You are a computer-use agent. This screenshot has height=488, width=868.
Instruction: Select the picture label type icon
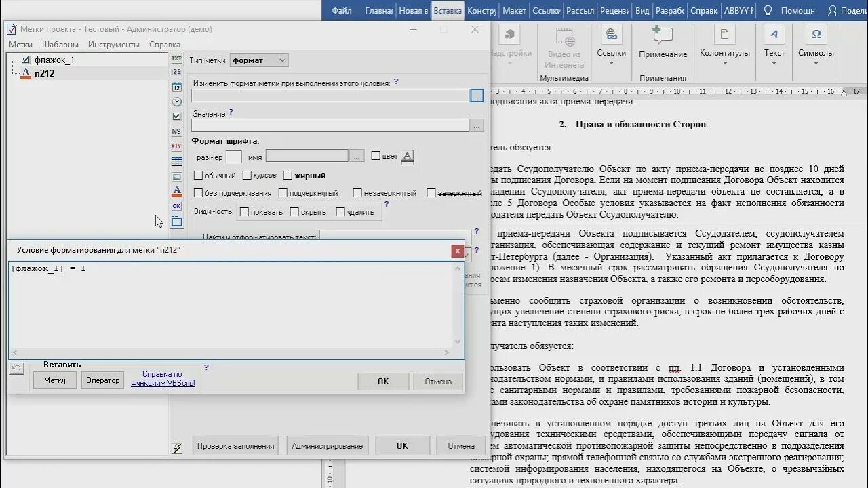click(x=176, y=176)
